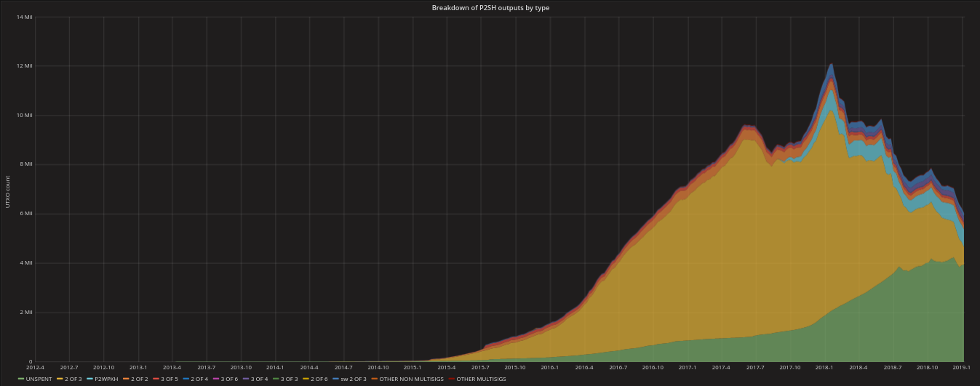Click the 12 Mil y-axis label

pyautogui.click(x=25, y=66)
